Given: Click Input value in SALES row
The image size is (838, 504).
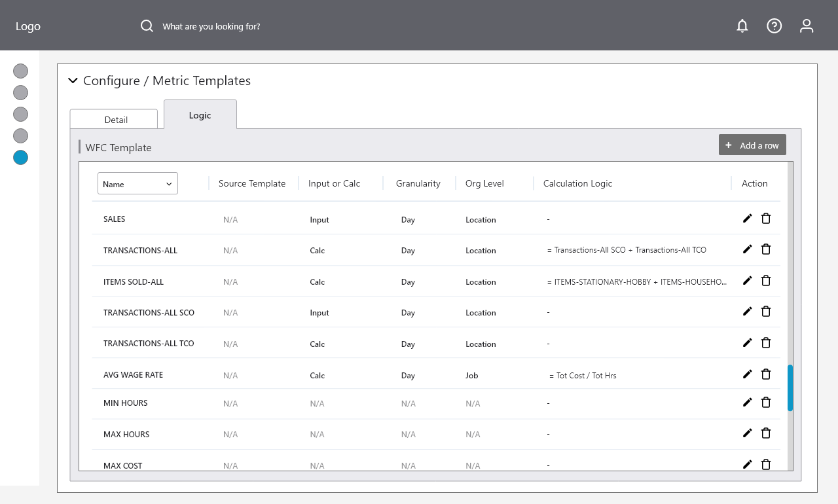Looking at the screenshot, I should tap(319, 220).
